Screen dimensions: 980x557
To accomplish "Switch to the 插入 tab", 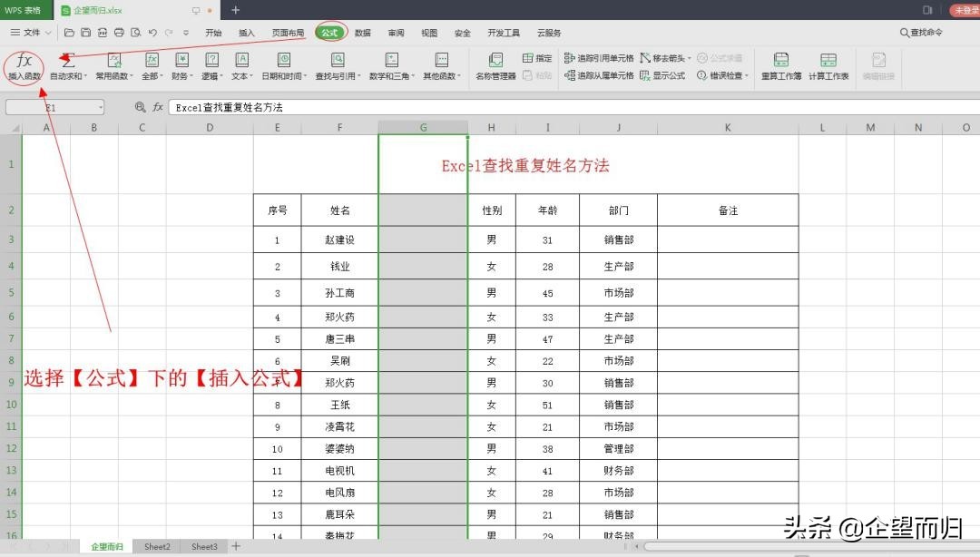I will (246, 33).
